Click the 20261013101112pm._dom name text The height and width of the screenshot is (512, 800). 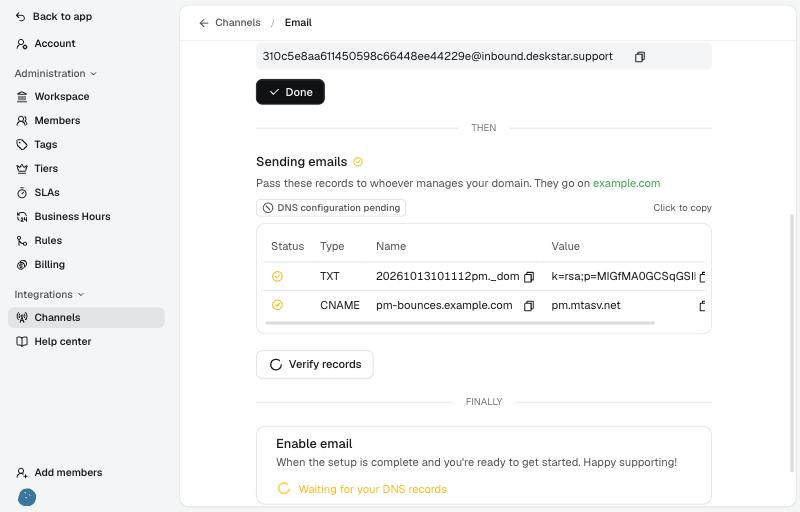(447, 276)
